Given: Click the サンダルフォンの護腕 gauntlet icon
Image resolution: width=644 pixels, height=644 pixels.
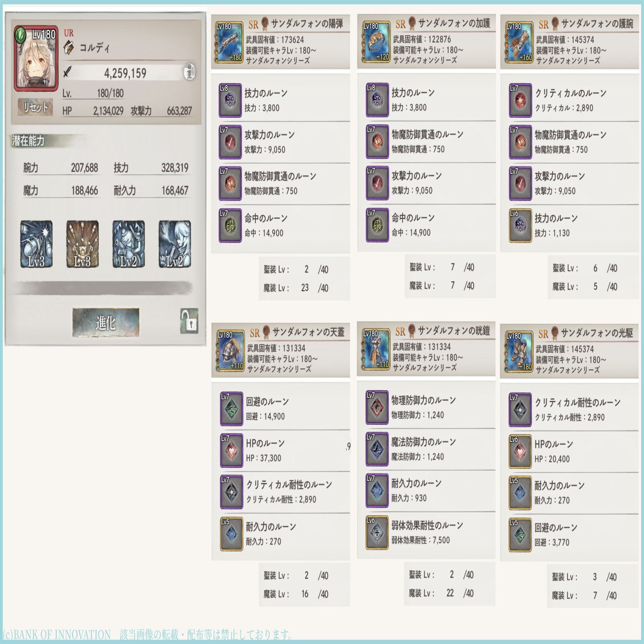Looking at the screenshot, I should point(519,42).
